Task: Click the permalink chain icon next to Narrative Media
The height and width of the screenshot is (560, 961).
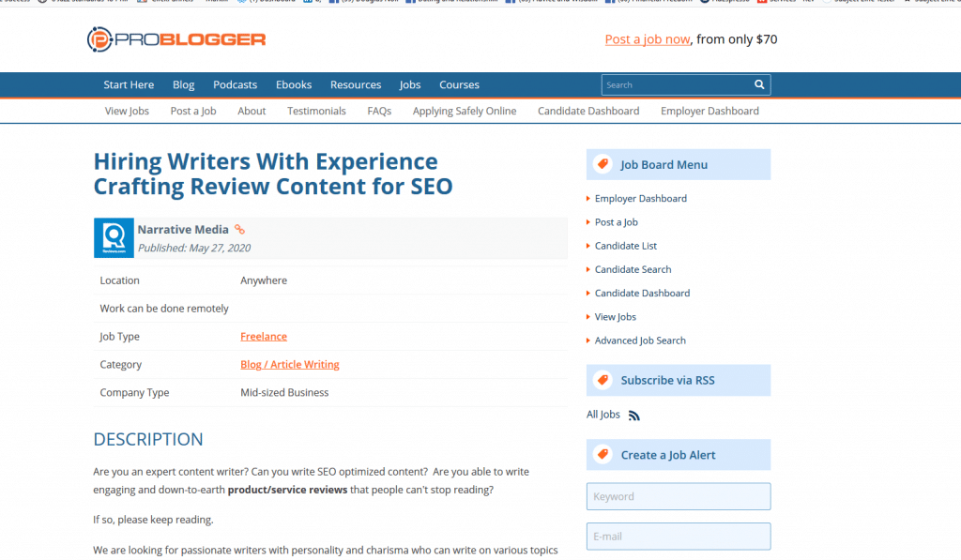Action: (x=239, y=229)
